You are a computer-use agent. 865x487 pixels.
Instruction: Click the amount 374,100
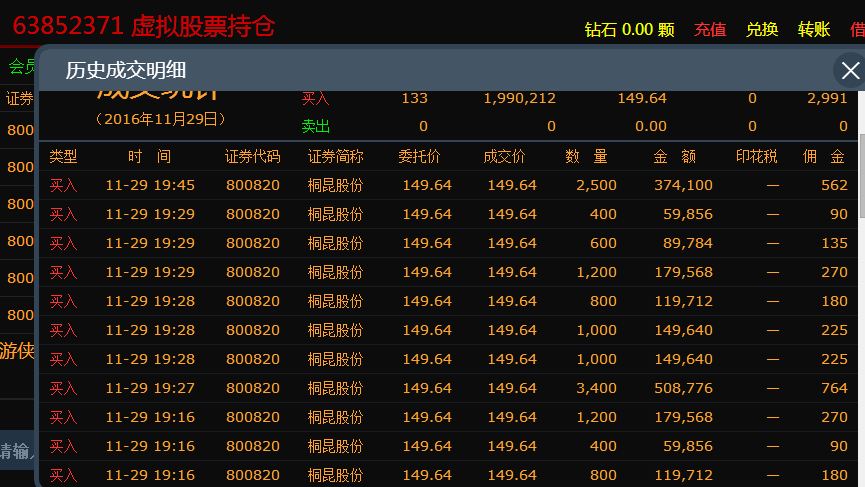click(684, 185)
